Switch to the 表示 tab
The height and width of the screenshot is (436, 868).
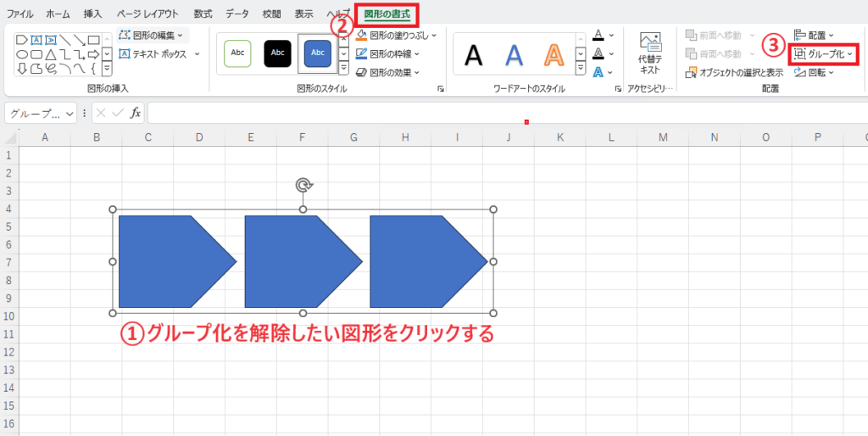click(303, 14)
